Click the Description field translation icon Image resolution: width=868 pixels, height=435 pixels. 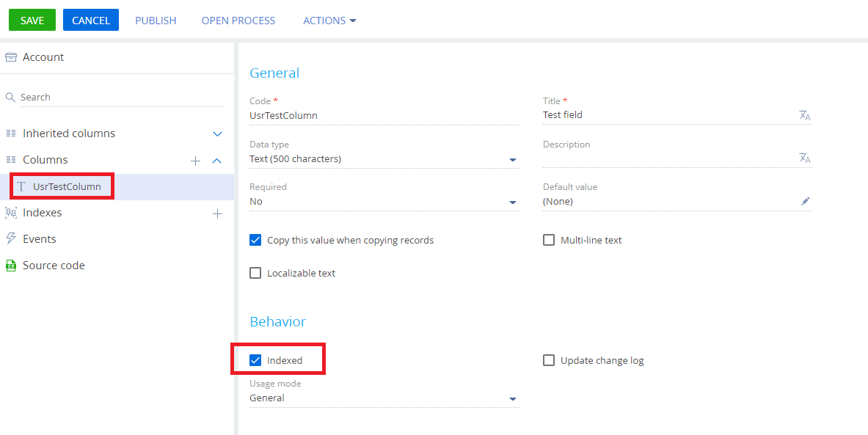tap(805, 158)
